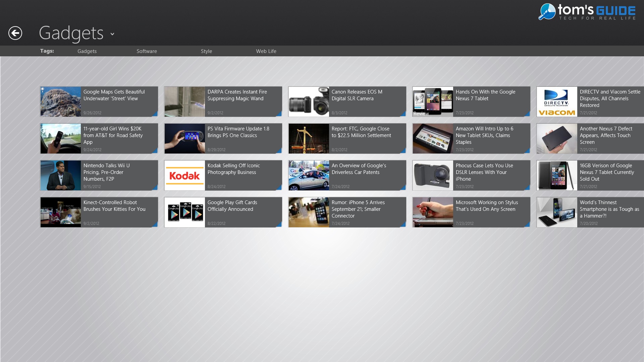
Task: Click the Nexus 7 Review thumbnail
Action: (433, 102)
